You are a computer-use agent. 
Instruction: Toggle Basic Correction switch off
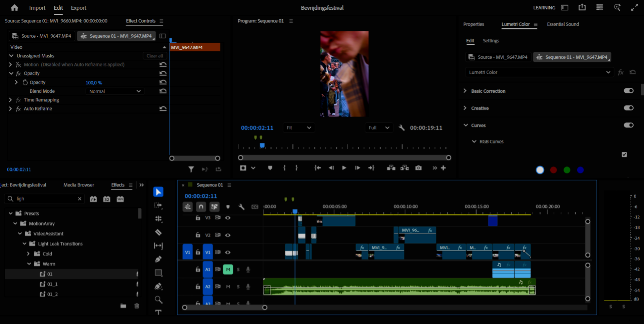point(629,91)
